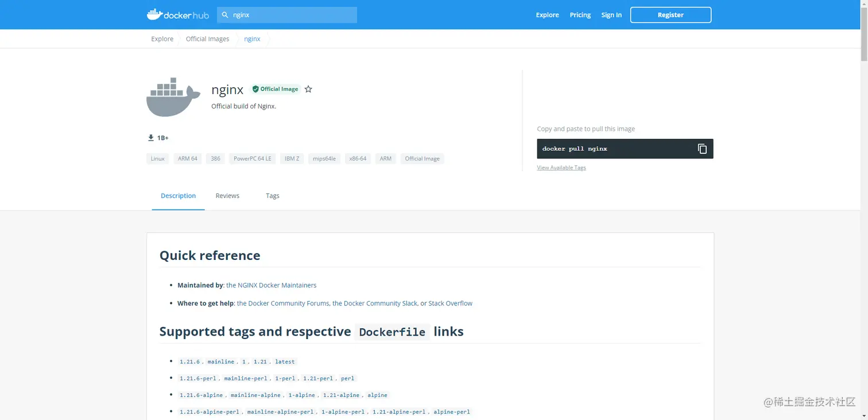
Task: Click Sign In
Action: tap(611, 15)
